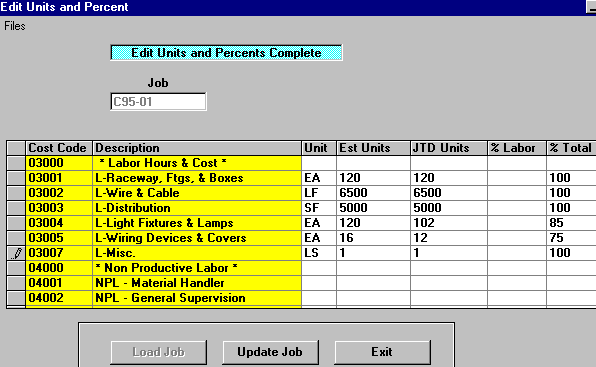Viewport: 596px width, 367px height.
Task: Click the Edit Units and Percents Complete banner
Action: (x=227, y=53)
